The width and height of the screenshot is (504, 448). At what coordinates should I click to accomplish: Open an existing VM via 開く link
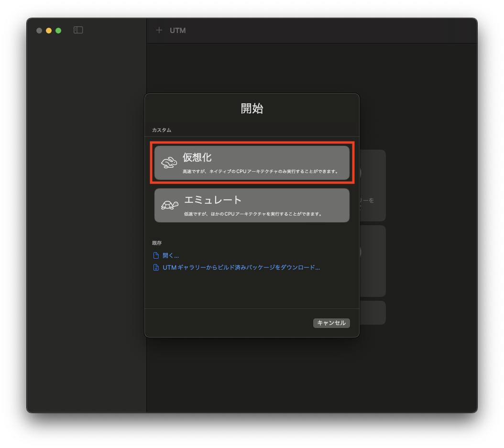171,255
